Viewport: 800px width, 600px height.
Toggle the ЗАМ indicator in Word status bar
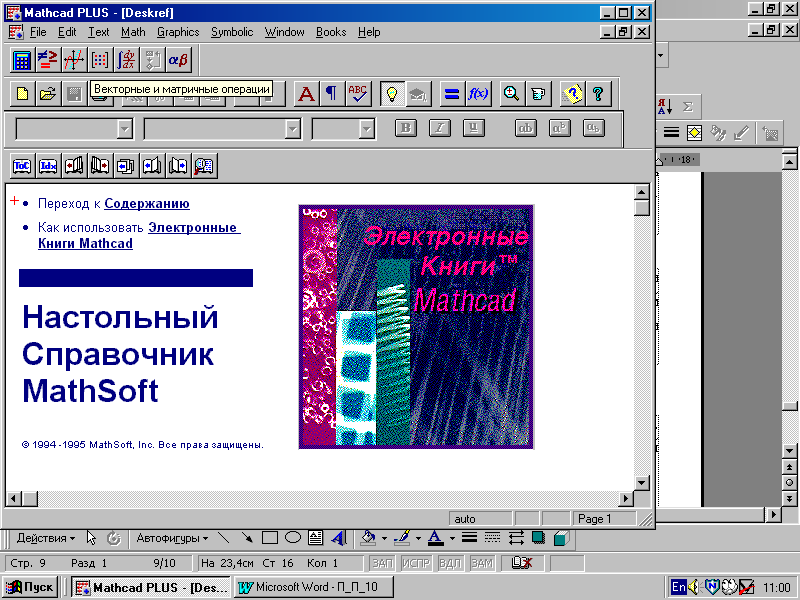[x=482, y=563]
